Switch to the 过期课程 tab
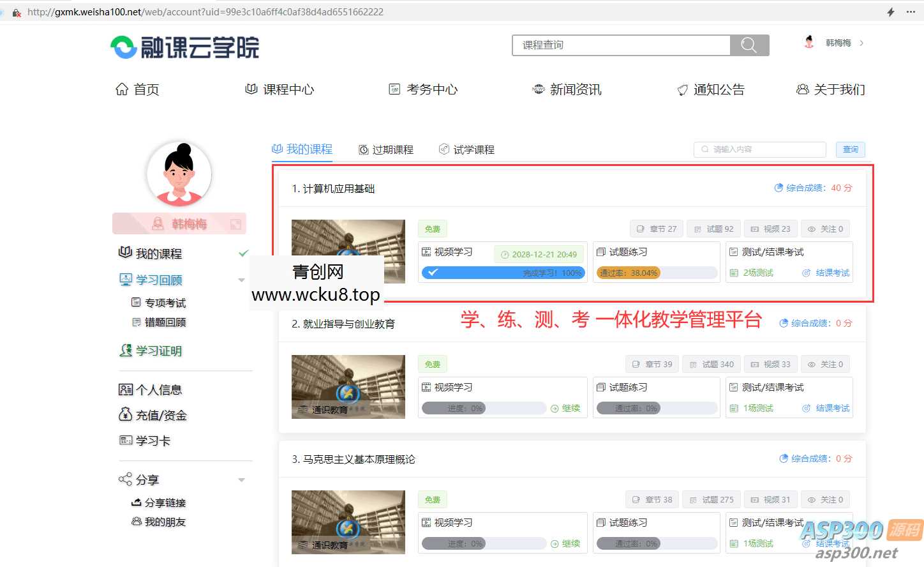Screen dimensions: 924x567 point(386,149)
